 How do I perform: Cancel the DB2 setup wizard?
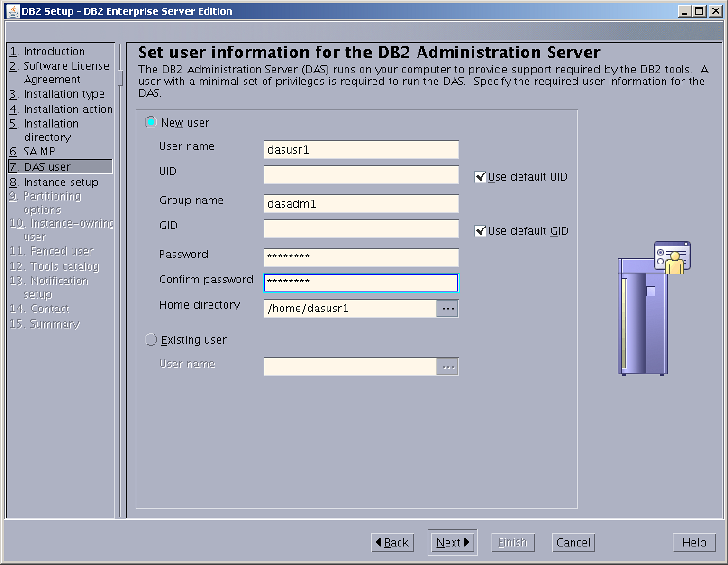click(x=573, y=542)
